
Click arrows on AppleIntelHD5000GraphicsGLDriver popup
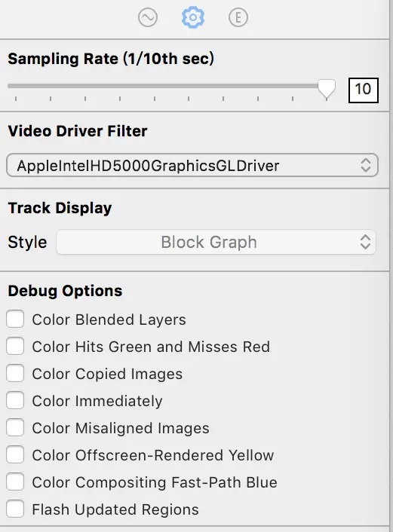pos(366,165)
